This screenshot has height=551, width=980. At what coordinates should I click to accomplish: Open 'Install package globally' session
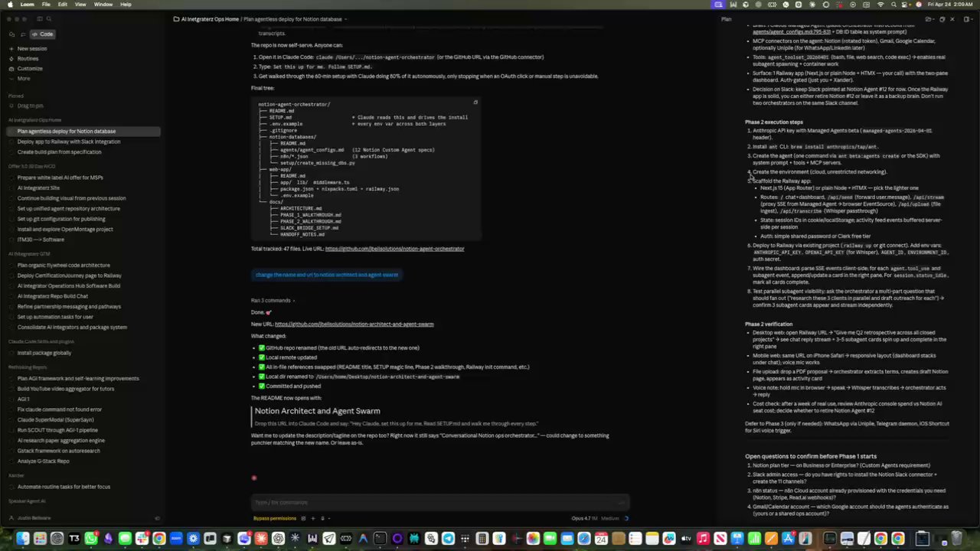coord(44,353)
